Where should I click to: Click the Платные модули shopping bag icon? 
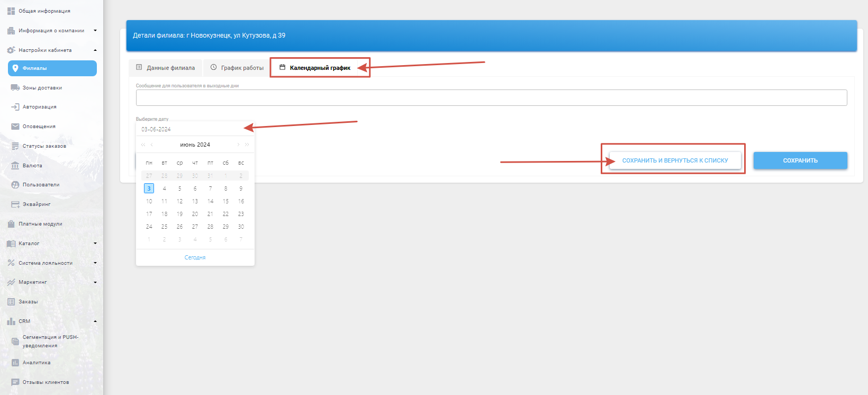pos(11,224)
